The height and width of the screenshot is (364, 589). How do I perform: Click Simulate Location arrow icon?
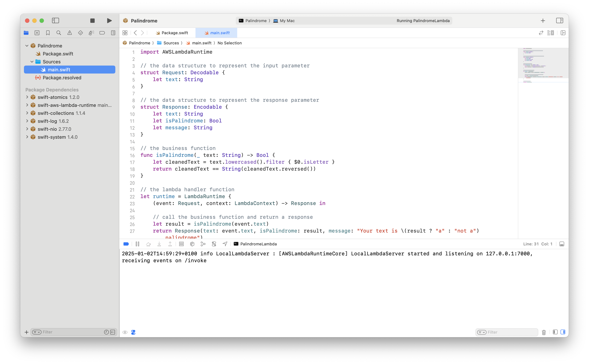pyautogui.click(x=225, y=244)
